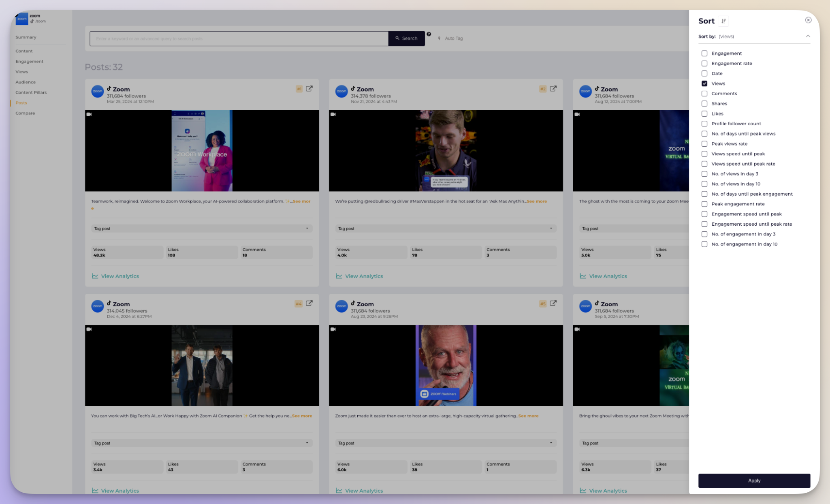Check No. of engagement in day 3

click(x=704, y=234)
